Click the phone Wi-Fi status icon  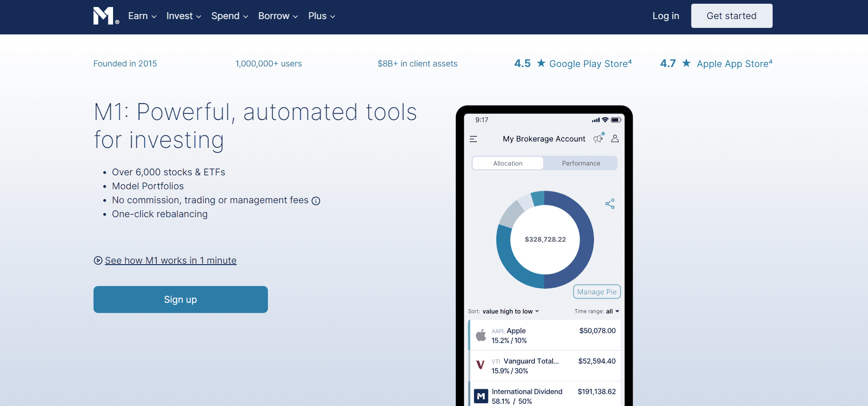605,120
